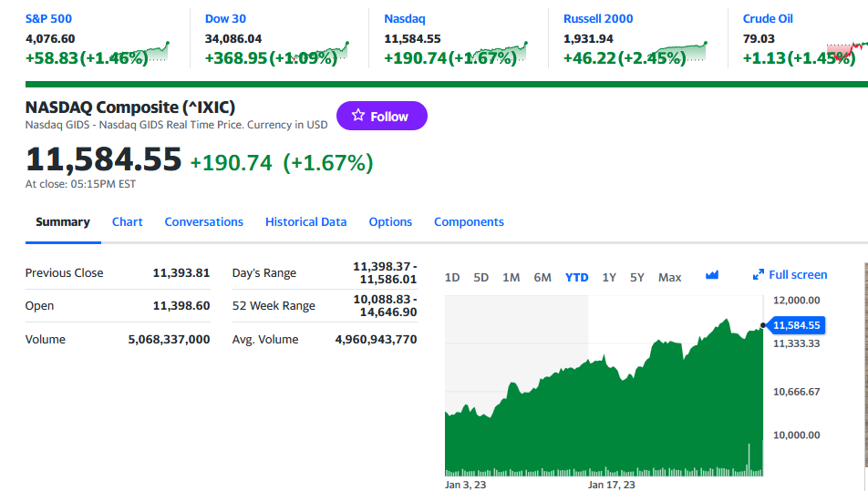
Task: Open chart in Full screen
Action: tap(790, 275)
